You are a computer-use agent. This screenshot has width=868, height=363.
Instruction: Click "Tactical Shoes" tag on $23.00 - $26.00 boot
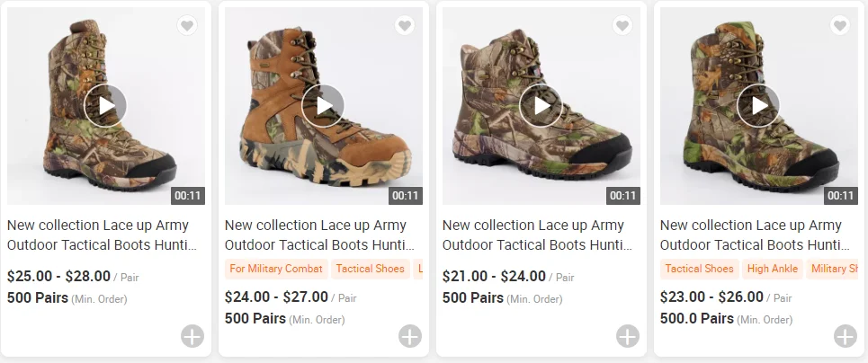coord(699,269)
